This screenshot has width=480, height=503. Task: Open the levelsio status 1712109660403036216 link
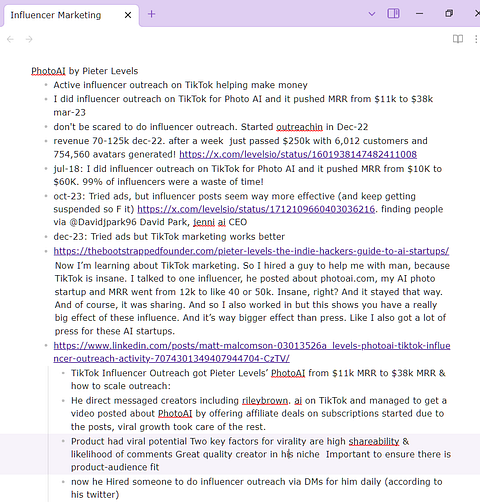(x=256, y=209)
